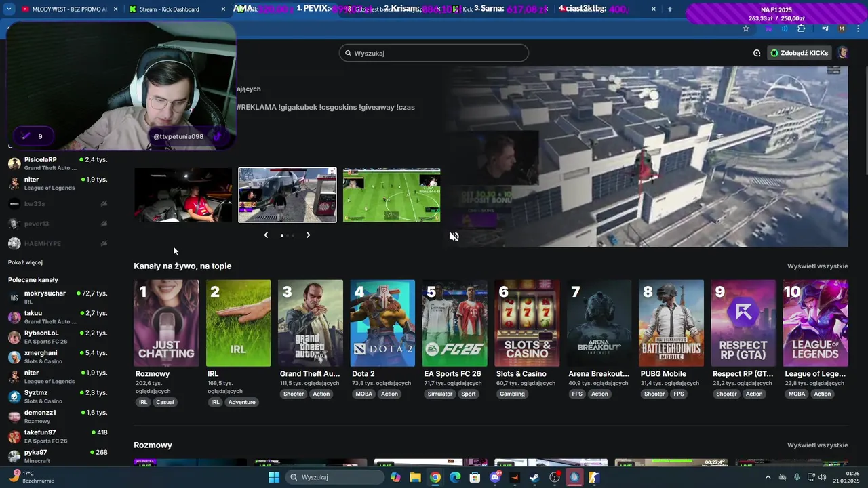
Task: Open the volume icon in system tray
Action: (822, 477)
